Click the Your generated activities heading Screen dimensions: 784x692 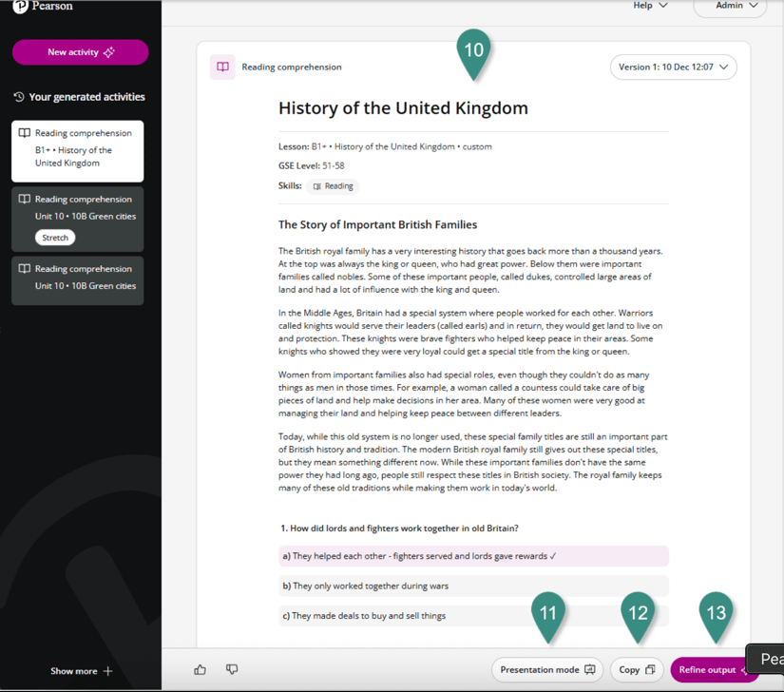point(86,97)
